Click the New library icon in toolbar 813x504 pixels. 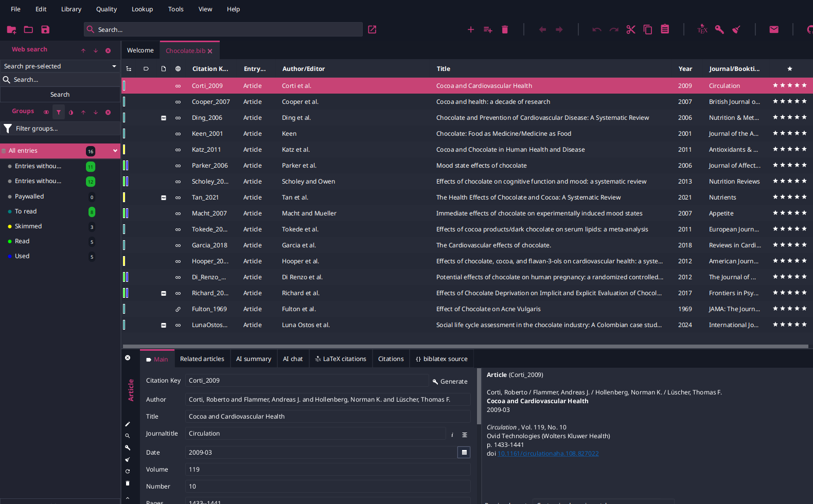pos(11,30)
